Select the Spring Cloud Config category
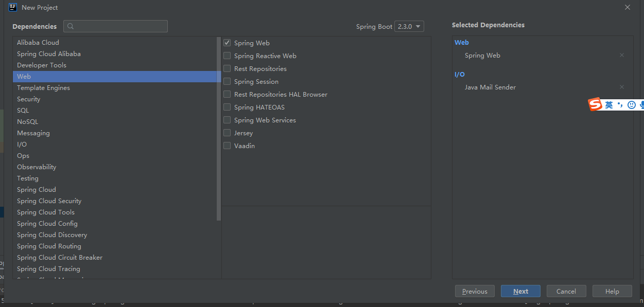 click(115, 223)
